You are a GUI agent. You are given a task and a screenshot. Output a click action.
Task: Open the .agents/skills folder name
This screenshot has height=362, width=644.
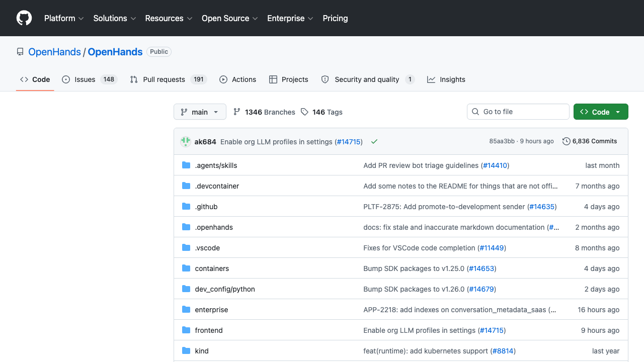tap(216, 165)
